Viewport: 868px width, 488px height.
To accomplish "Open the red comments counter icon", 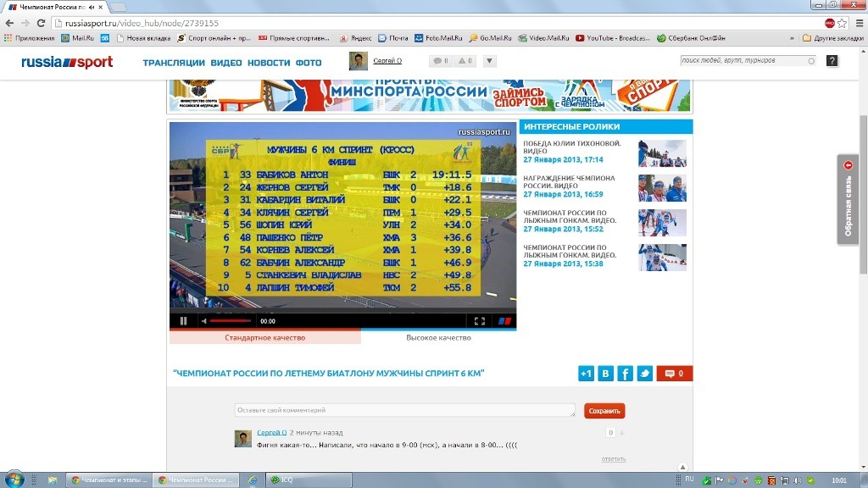I will tap(675, 374).
